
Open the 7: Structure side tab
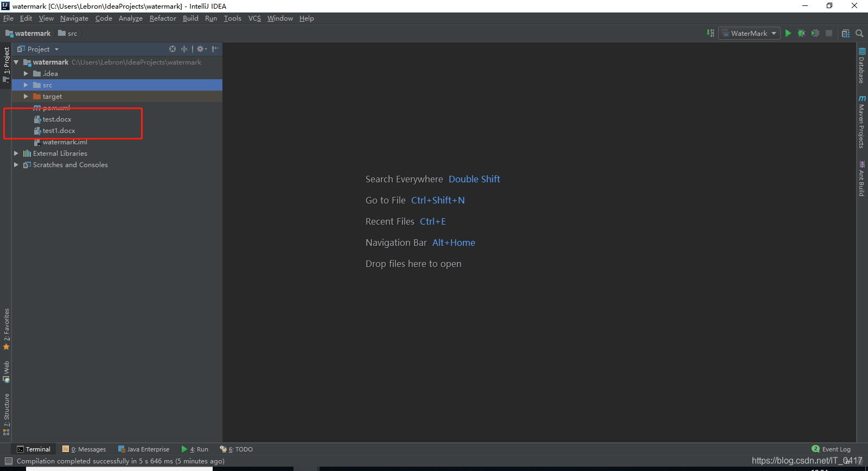pos(6,414)
